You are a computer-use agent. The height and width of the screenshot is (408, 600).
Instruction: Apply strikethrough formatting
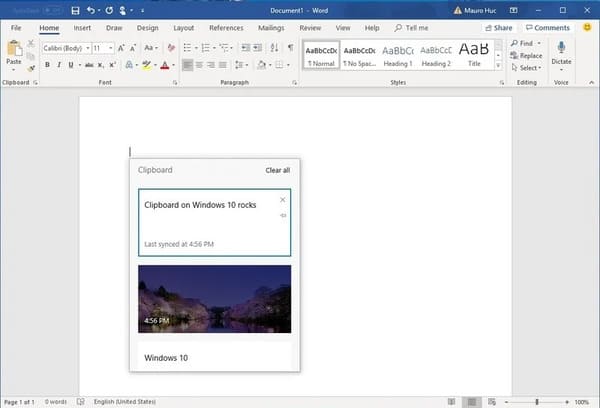click(89, 65)
